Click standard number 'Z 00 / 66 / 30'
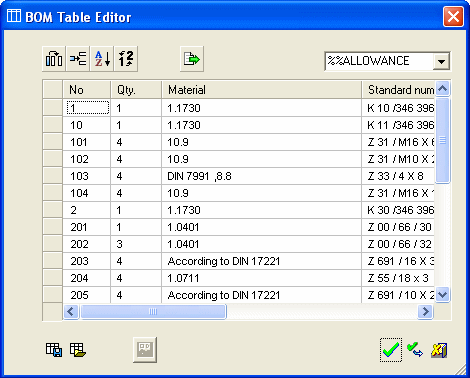The image size is (470, 378). (x=398, y=227)
